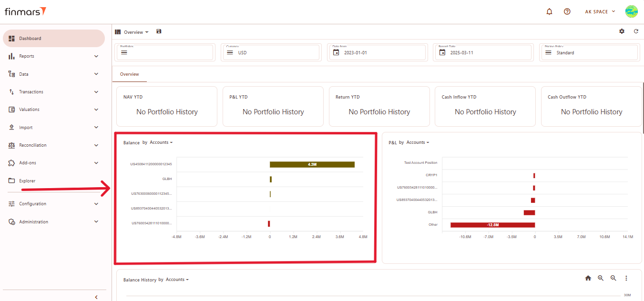Open Balance by Accounts grouping dropdown
The width and height of the screenshot is (644, 301).
161,142
